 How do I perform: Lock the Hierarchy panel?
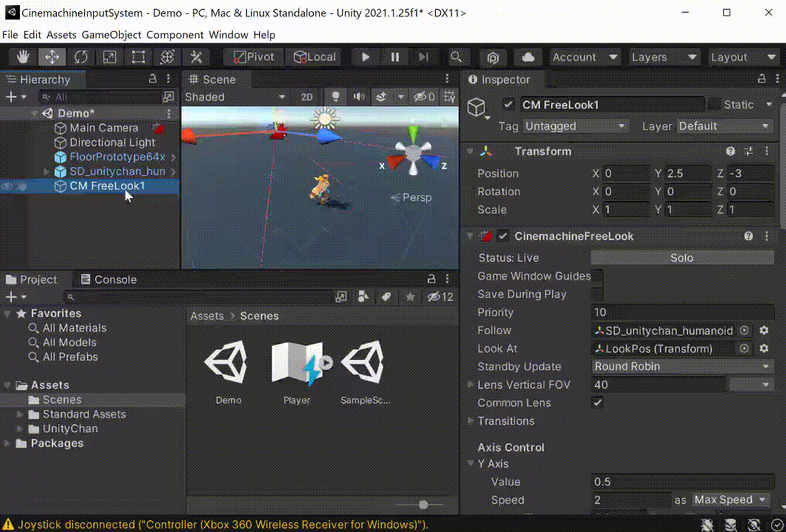click(x=152, y=79)
